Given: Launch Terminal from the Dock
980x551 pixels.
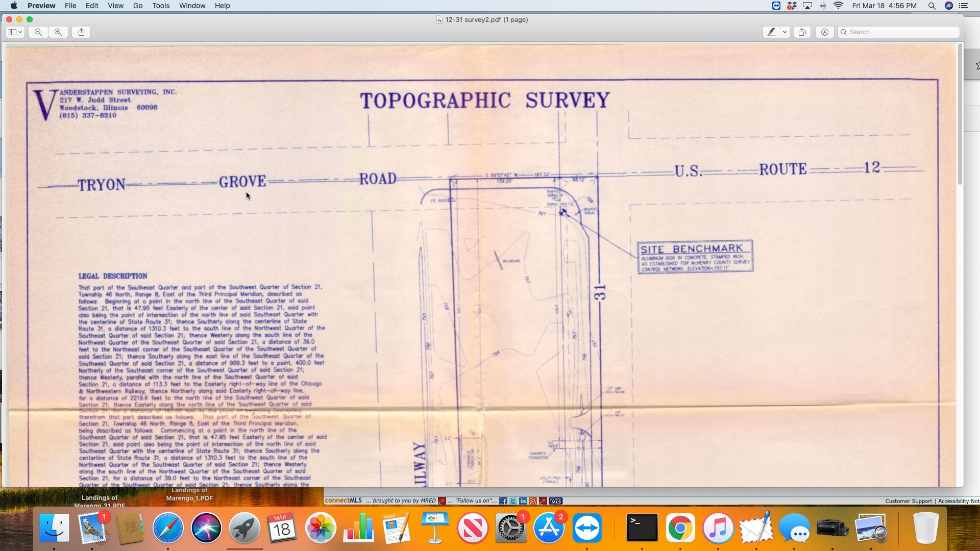Looking at the screenshot, I should coord(642,528).
